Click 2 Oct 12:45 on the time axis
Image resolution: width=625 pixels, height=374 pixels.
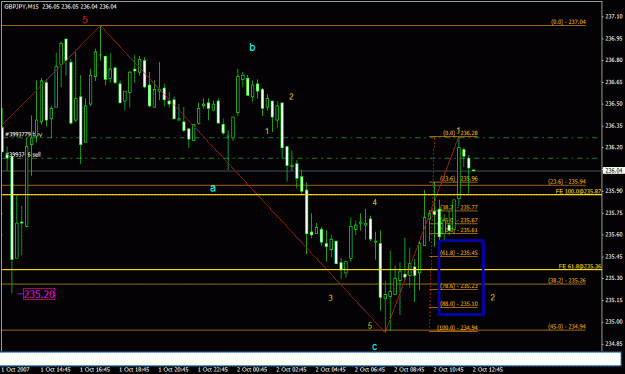coord(488,370)
